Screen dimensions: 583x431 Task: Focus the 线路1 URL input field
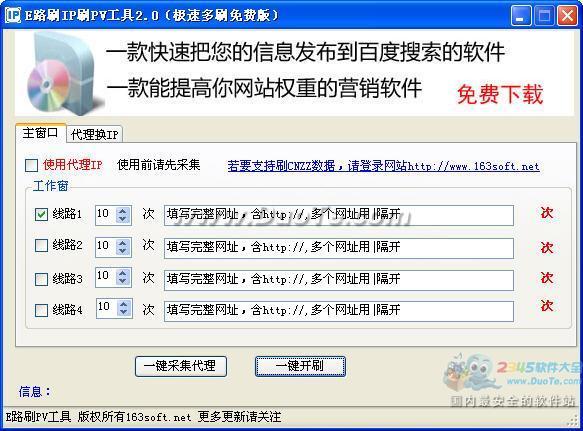339,215
